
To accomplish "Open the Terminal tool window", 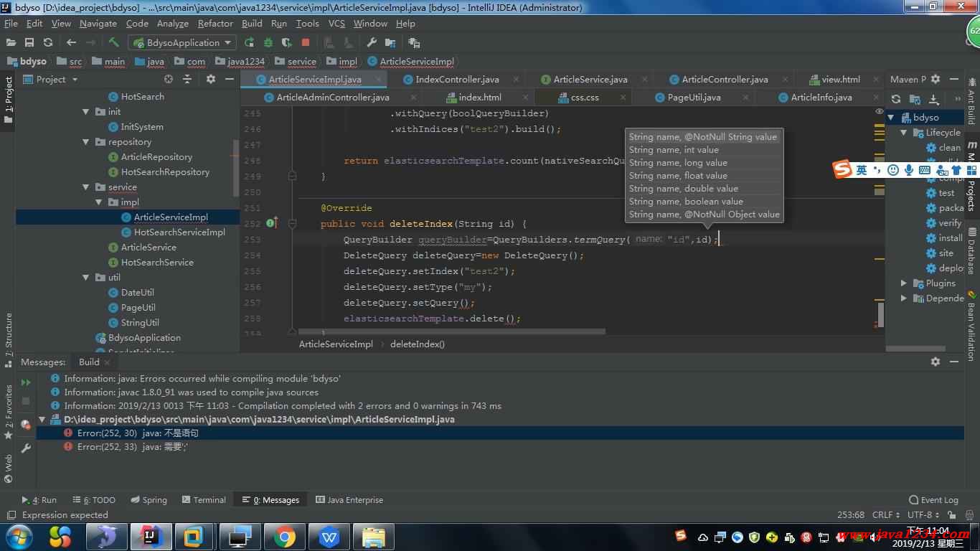I will coord(204,500).
